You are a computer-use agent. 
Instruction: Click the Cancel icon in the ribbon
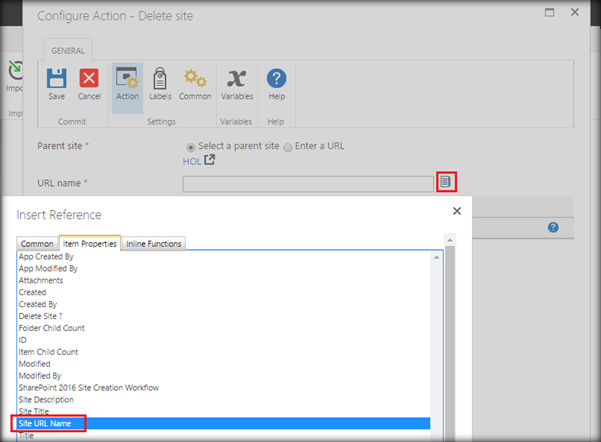click(89, 78)
